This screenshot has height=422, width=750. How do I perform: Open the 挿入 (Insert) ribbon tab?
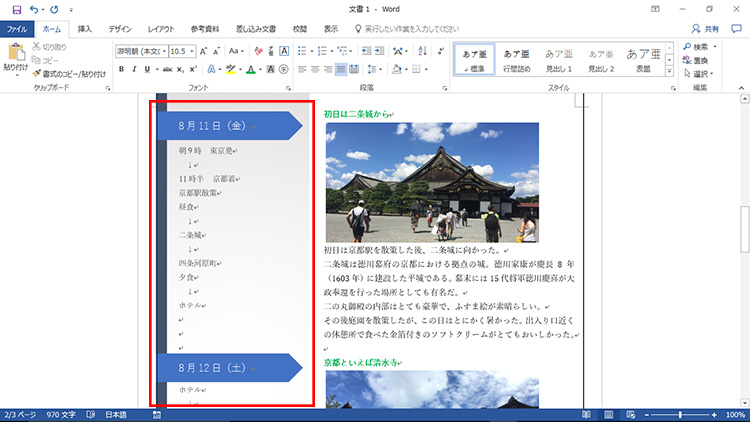tap(85, 29)
